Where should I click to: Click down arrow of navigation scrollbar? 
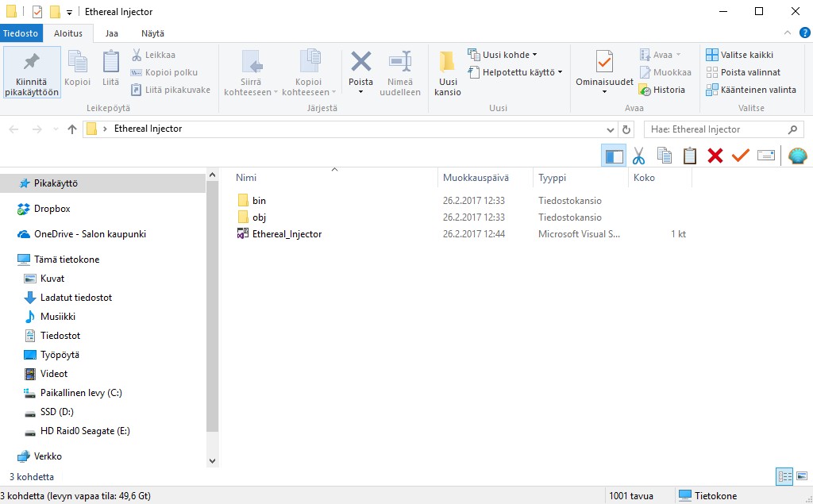point(212,460)
